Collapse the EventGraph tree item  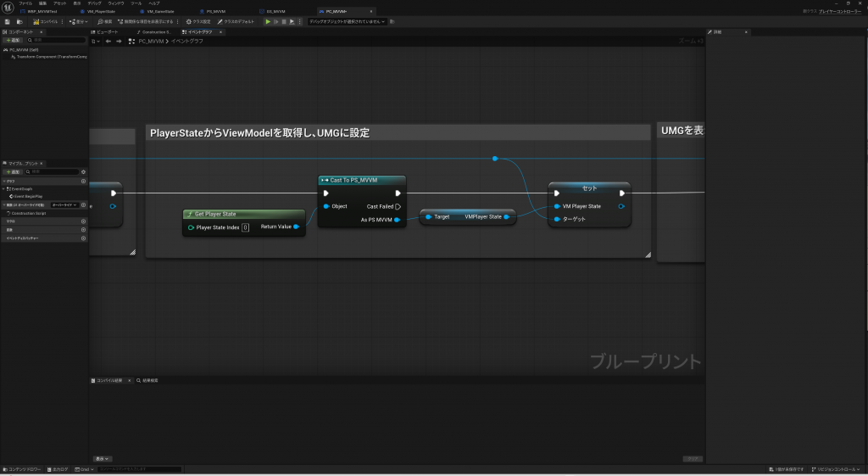[x=3, y=188]
